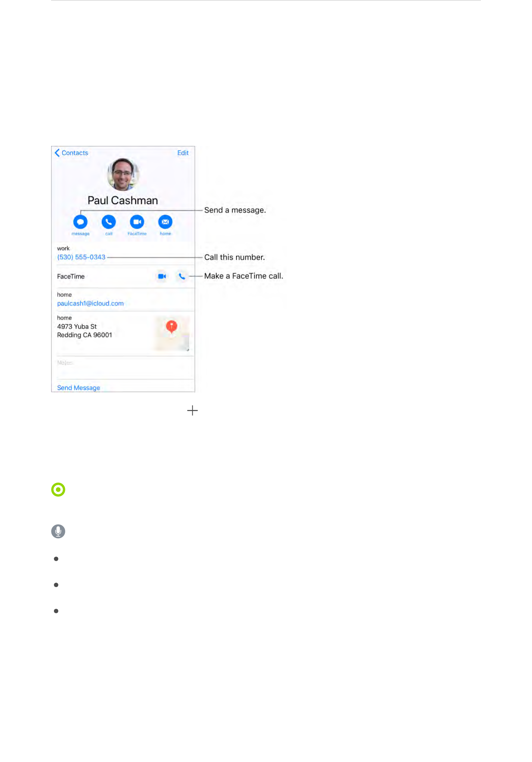Click the plus icon below the contact card
This screenshot has width=532, height=762.
pos(193,410)
